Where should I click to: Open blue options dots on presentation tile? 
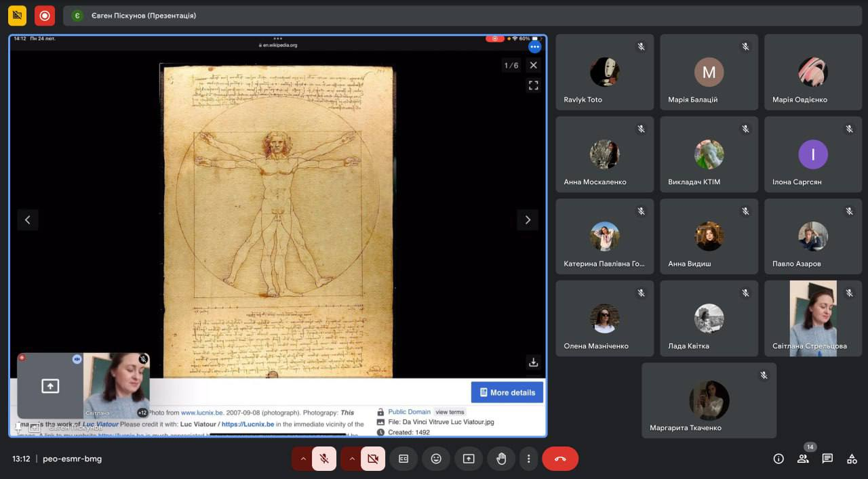pyautogui.click(x=535, y=47)
